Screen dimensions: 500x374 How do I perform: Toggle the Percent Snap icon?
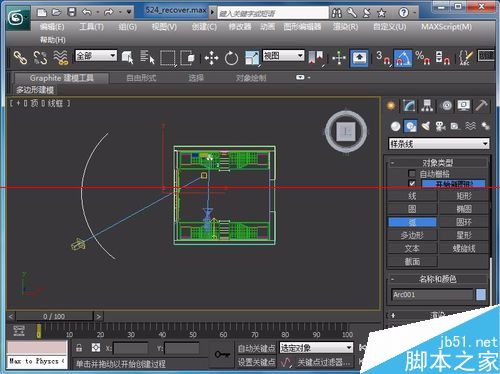click(423, 58)
